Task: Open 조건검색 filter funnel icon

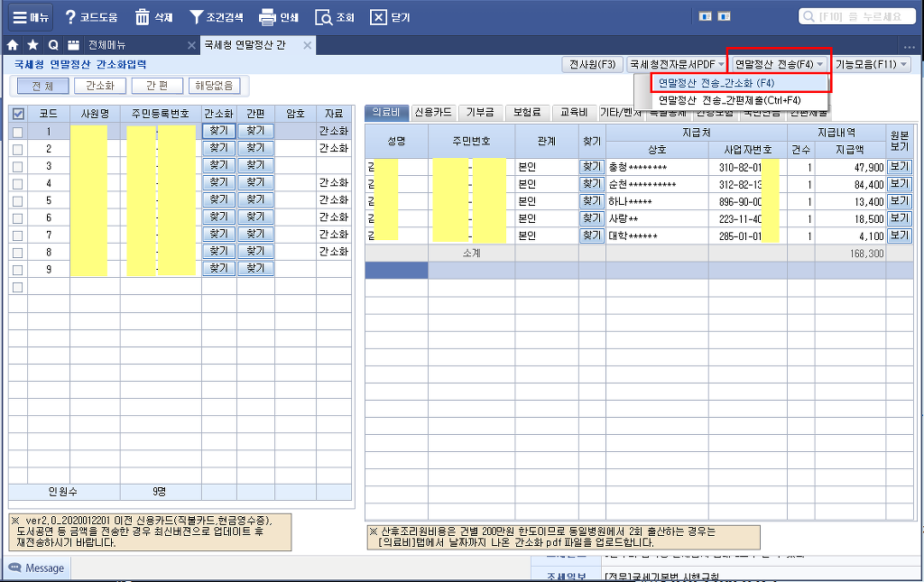Action: 196,17
